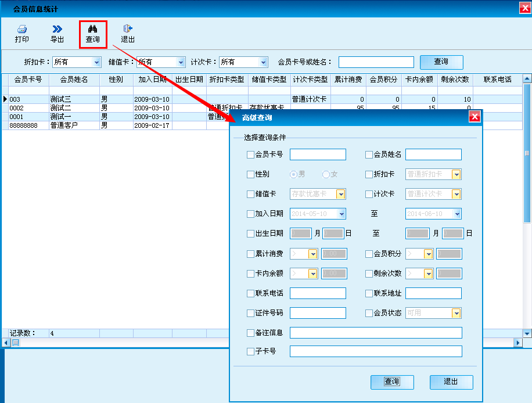The height and width of the screenshot is (403, 532).
Task: Click the Exit (退出) toolbar icon
Action: [128, 34]
